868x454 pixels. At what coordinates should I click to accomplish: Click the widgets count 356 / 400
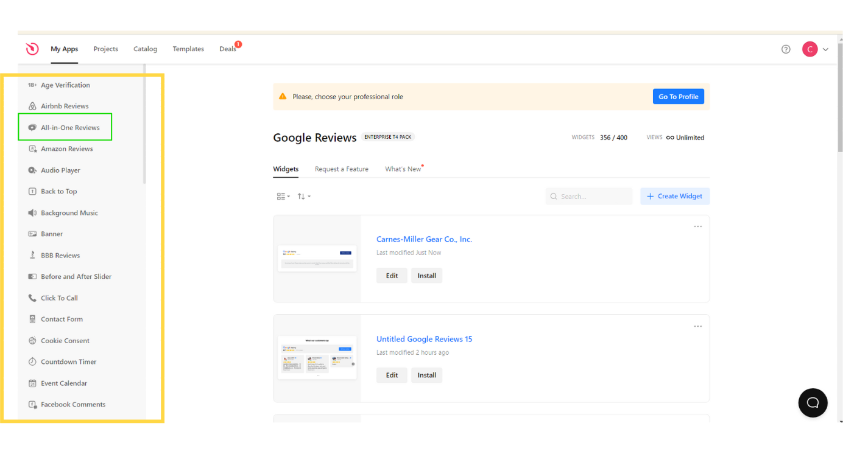click(x=613, y=138)
